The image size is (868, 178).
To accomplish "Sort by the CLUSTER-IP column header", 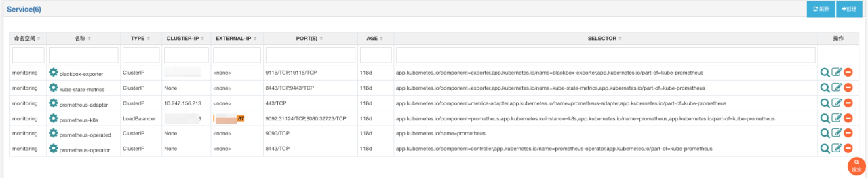I will tap(185, 38).
